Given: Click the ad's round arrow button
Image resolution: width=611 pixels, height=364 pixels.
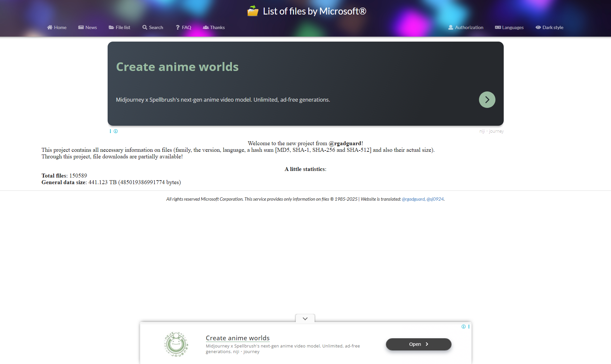Looking at the screenshot, I should pyautogui.click(x=487, y=100).
